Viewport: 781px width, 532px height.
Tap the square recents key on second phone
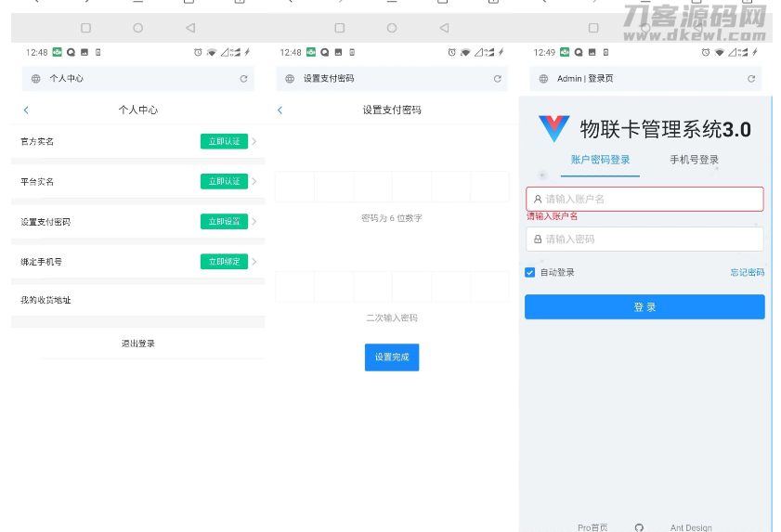(340, 28)
